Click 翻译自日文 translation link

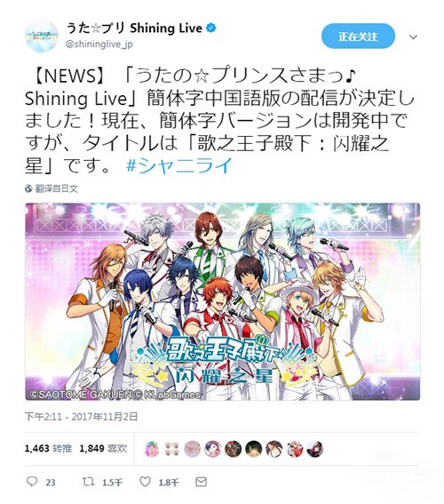click(x=57, y=188)
